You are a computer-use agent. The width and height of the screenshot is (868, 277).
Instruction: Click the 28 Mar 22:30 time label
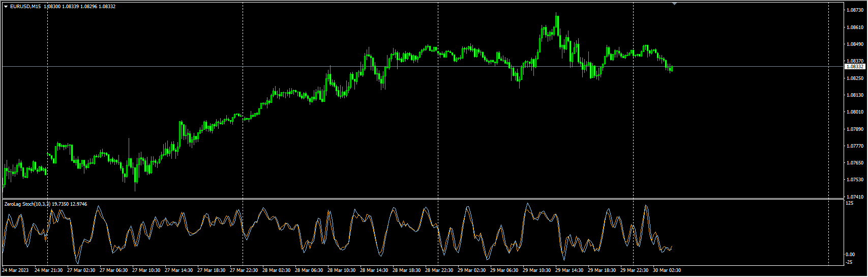(438, 270)
